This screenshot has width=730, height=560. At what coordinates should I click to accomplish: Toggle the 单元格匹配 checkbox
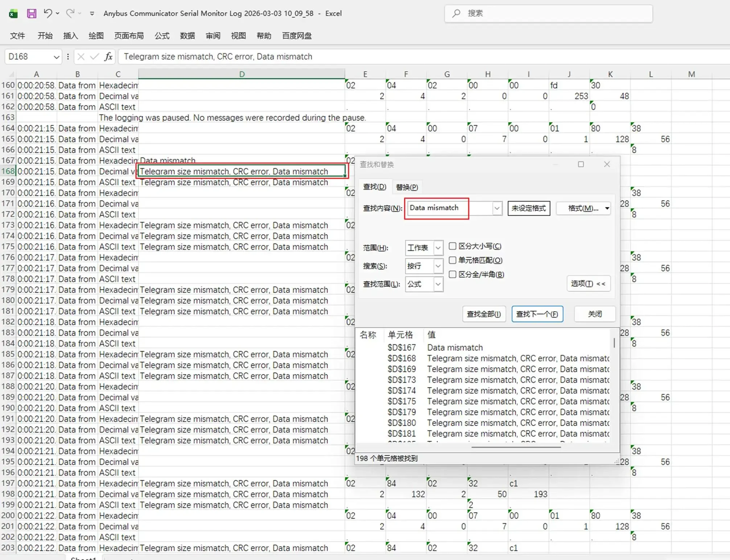(453, 260)
